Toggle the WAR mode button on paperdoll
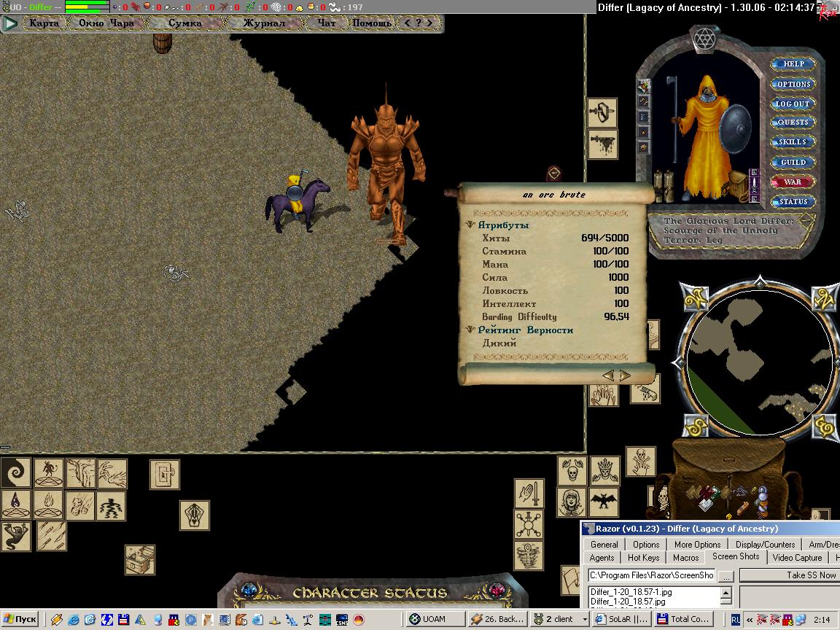This screenshot has height=630, width=840. tap(793, 182)
